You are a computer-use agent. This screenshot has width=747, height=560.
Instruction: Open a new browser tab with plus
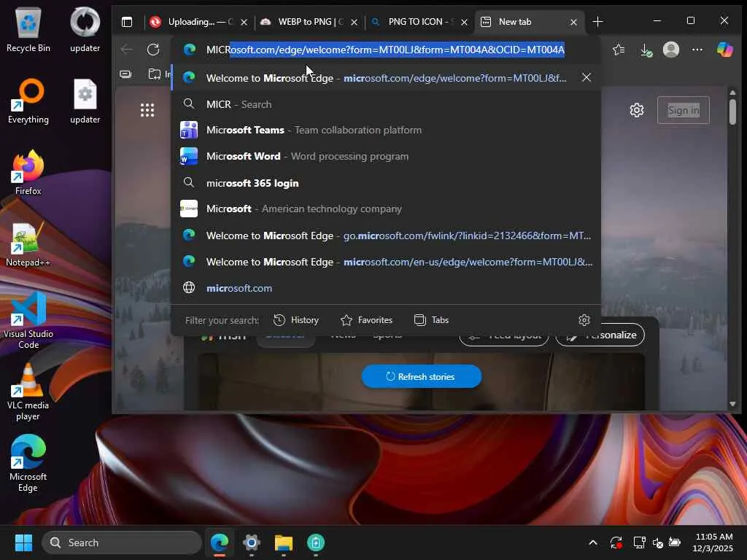coord(597,22)
